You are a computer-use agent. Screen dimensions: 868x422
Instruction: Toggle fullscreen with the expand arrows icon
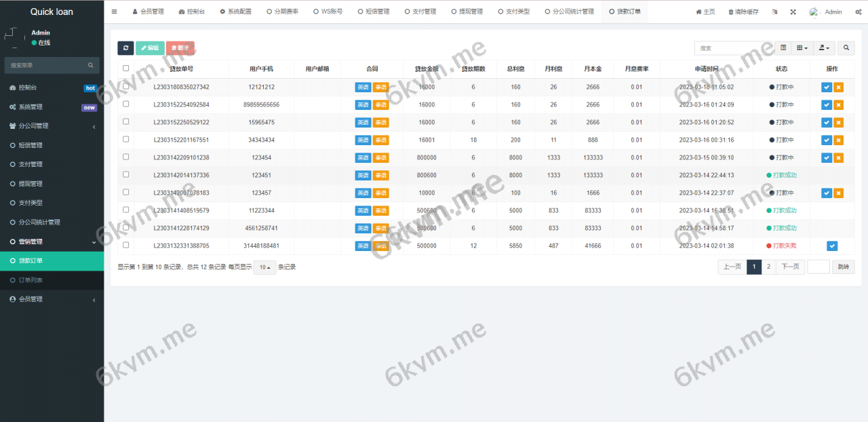(792, 12)
